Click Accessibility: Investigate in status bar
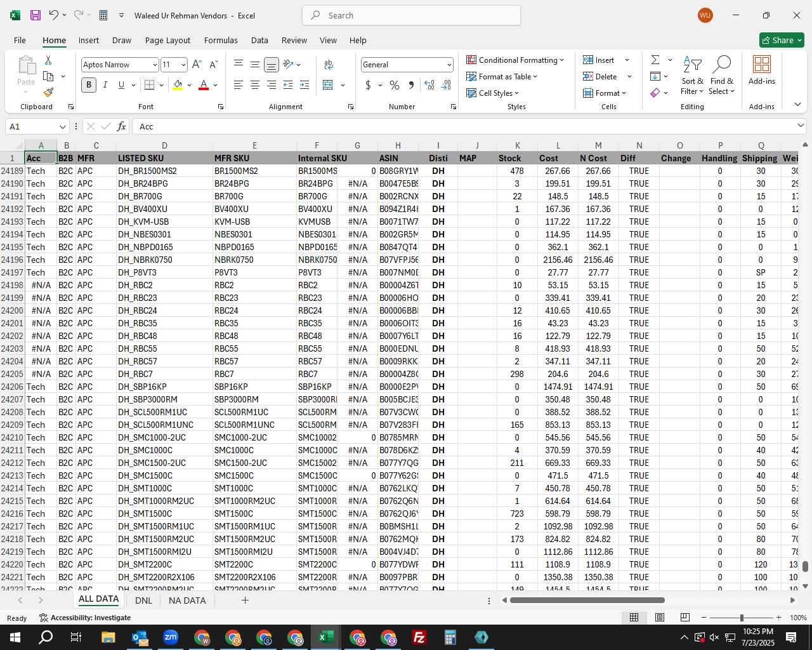This screenshot has height=650, width=812. [x=85, y=618]
